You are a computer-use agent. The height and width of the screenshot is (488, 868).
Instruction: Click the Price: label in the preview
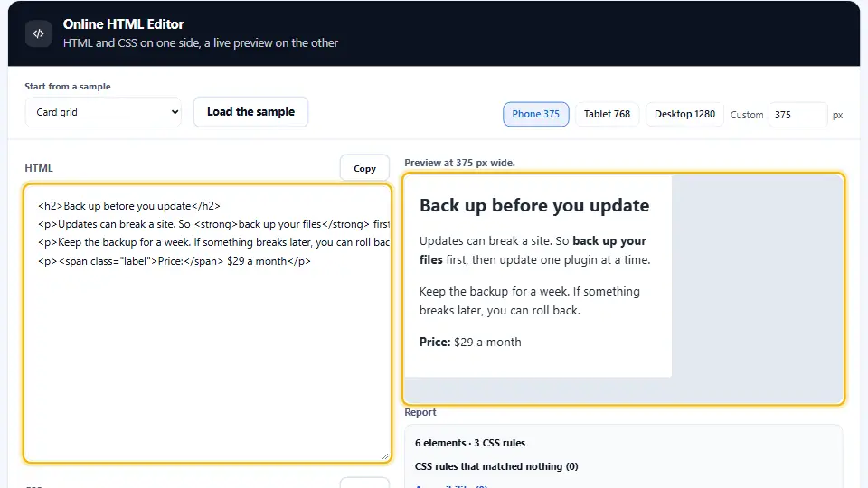(435, 342)
